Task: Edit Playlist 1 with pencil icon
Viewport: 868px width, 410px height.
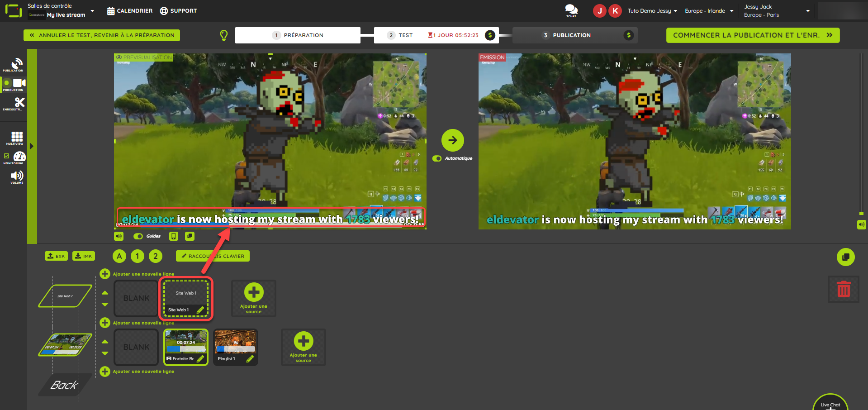Action: tap(250, 359)
